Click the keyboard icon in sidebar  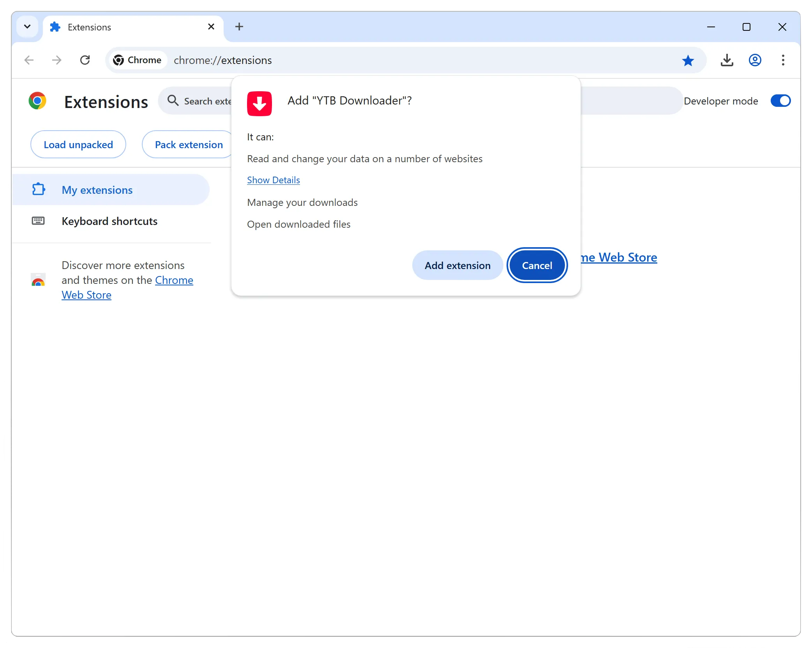point(38,221)
